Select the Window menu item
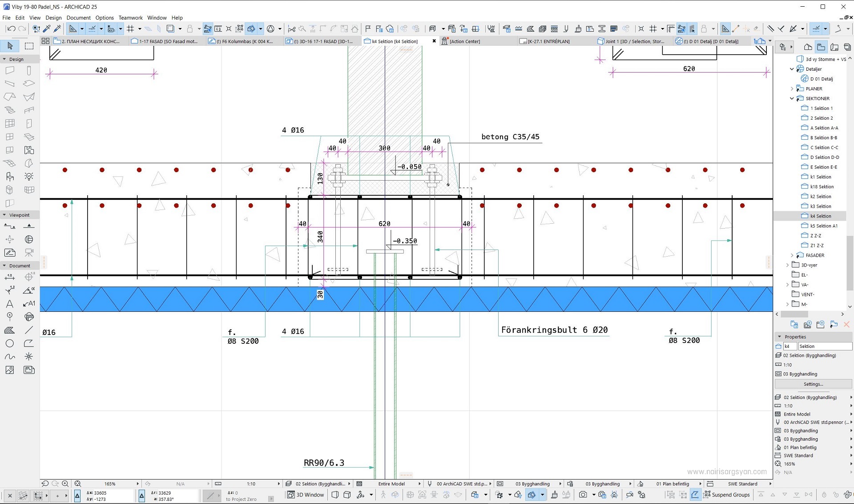854x504 pixels. 156,17
